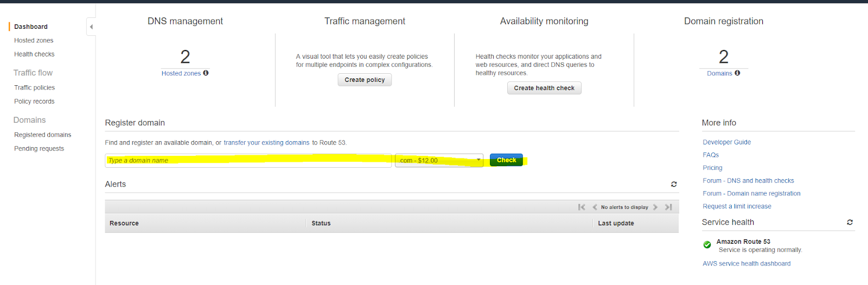This screenshot has width=868, height=285.
Task: Collapse the left navigation sidebar arrow
Action: coord(91,27)
